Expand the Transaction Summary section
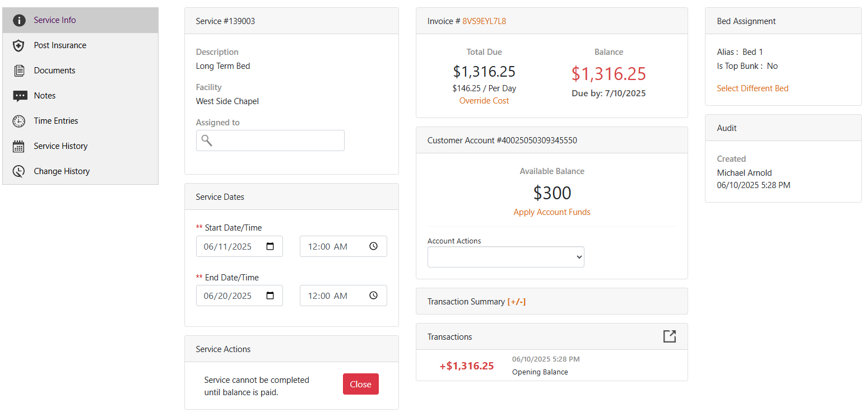Image resolution: width=868 pixels, height=417 pixels. 517,301
